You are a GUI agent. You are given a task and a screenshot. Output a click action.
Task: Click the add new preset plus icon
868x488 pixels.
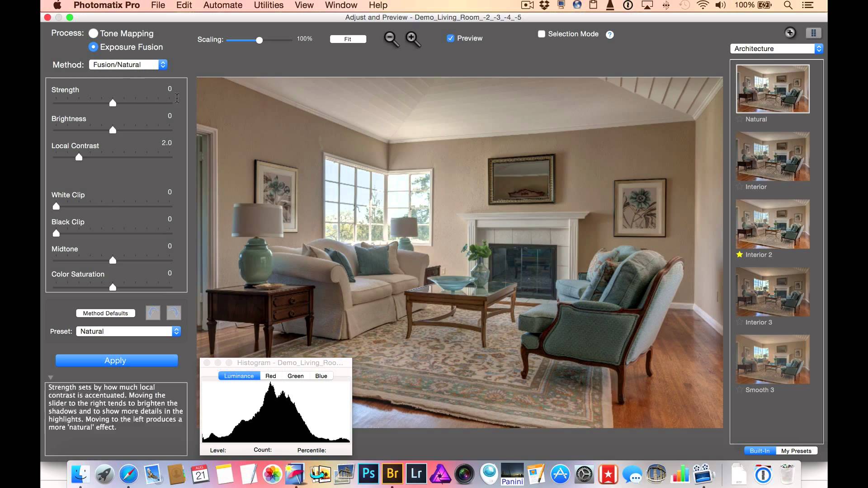tap(790, 33)
